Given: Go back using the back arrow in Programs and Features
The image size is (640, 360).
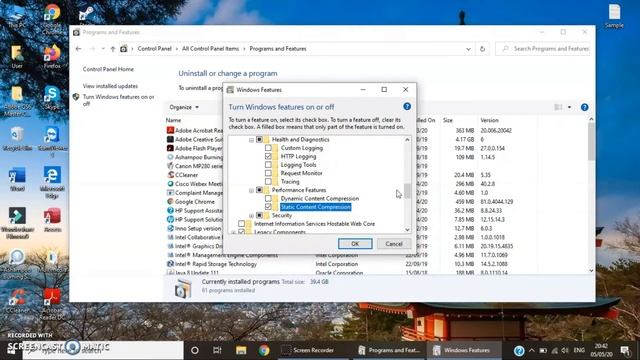Looking at the screenshot, I should pos(78,49).
